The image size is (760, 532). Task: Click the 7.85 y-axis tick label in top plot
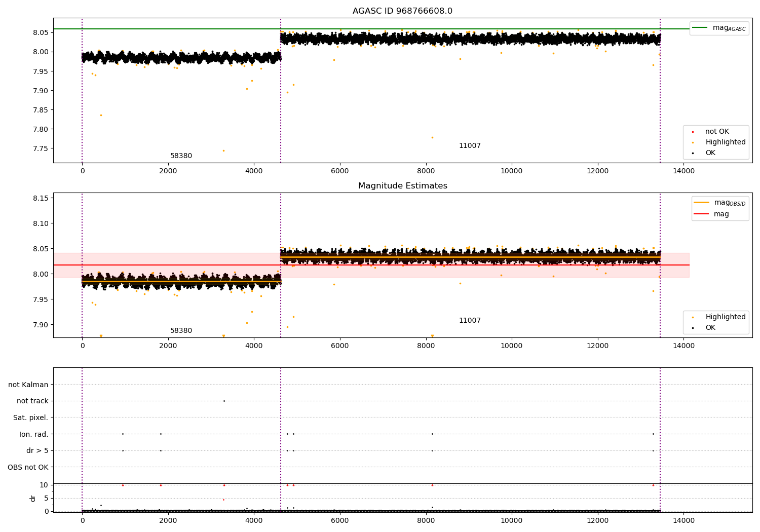(x=41, y=110)
